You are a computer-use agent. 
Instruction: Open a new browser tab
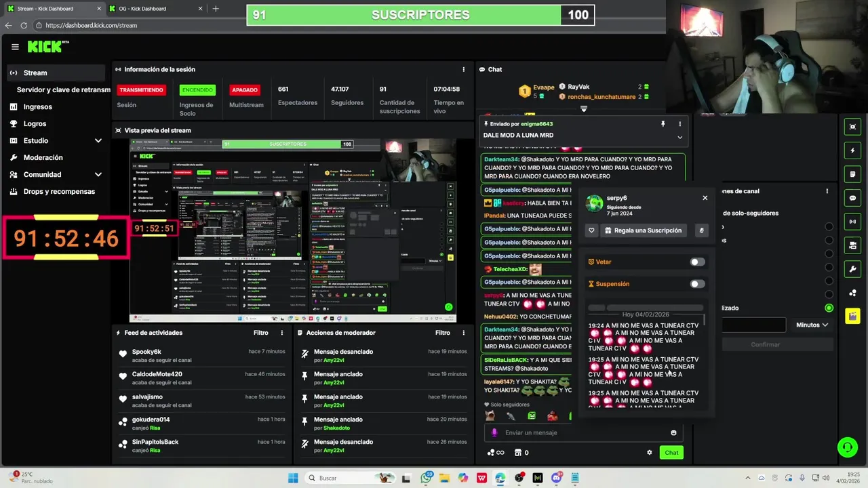[x=216, y=9]
